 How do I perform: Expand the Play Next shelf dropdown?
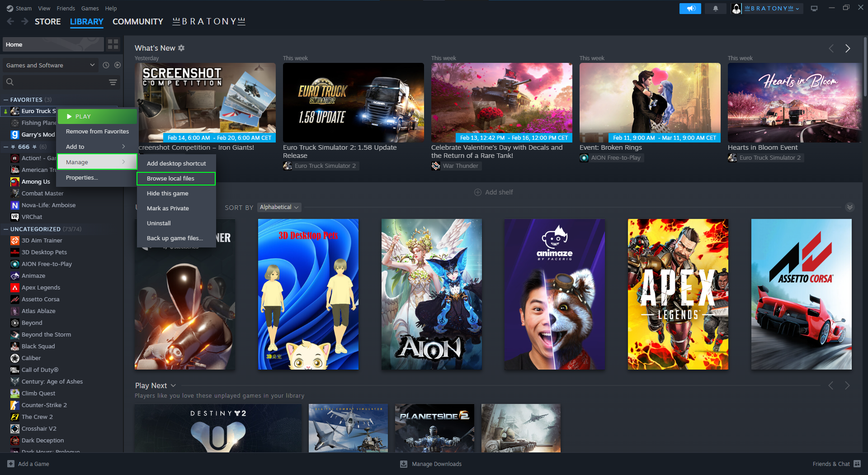173,385
